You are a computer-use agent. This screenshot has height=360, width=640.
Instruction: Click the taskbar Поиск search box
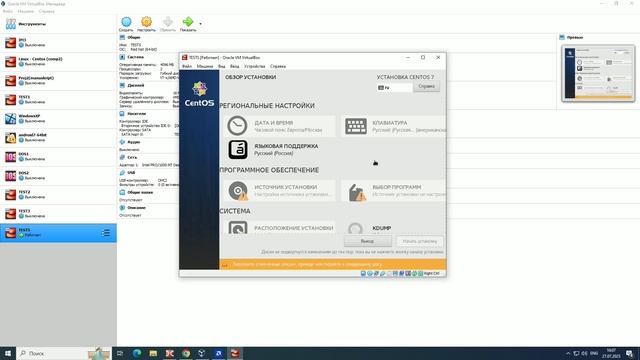(x=63, y=353)
